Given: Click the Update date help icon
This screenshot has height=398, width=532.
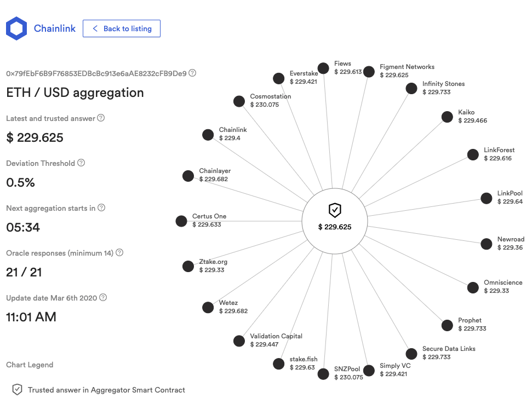Looking at the screenshot, I should coord(103,297).
